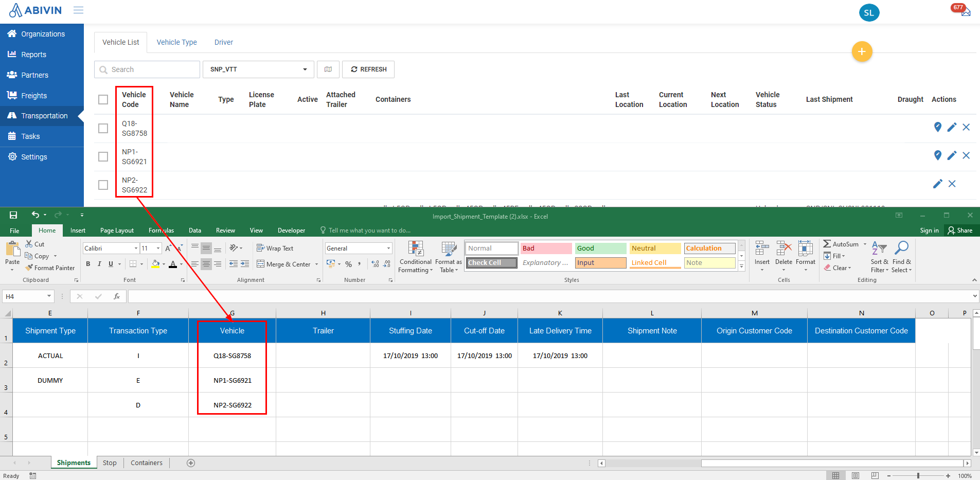Screen dimensions: 980x480
Task: Edit vehicle NP1-SG6921 pencil icon
Action: click(x=952, y=155)
